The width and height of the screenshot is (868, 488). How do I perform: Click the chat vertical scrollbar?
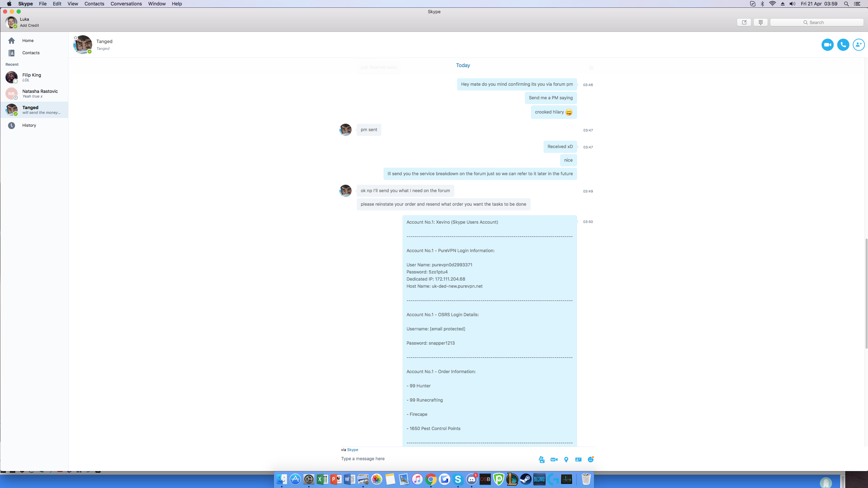coord(866,293)
